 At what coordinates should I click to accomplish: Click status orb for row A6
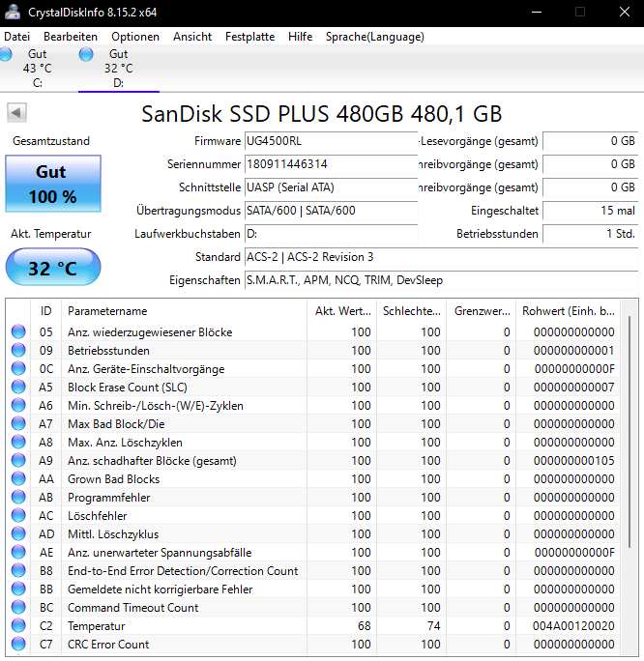18,405
